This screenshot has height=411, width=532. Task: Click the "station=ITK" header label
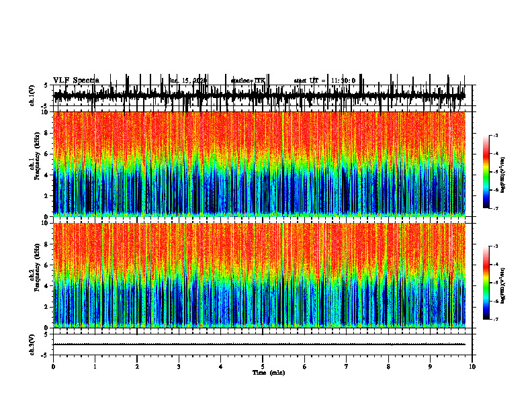248,81
